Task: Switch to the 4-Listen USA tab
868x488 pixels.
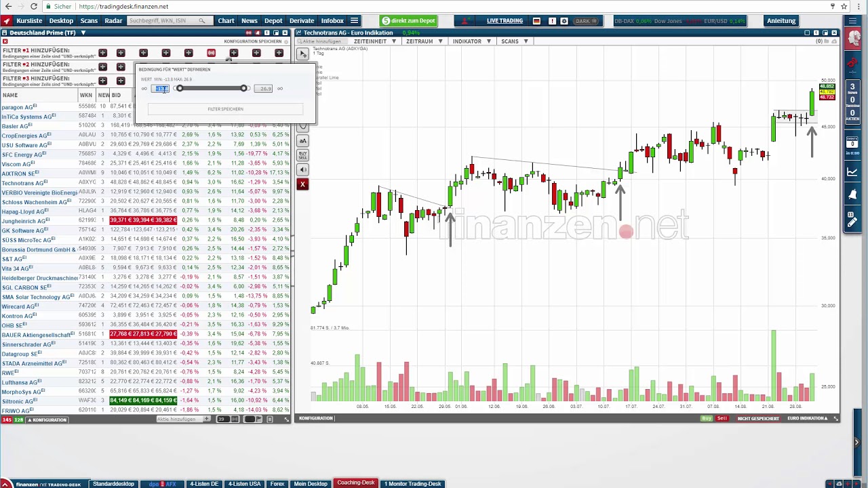Action: point(244,484)
